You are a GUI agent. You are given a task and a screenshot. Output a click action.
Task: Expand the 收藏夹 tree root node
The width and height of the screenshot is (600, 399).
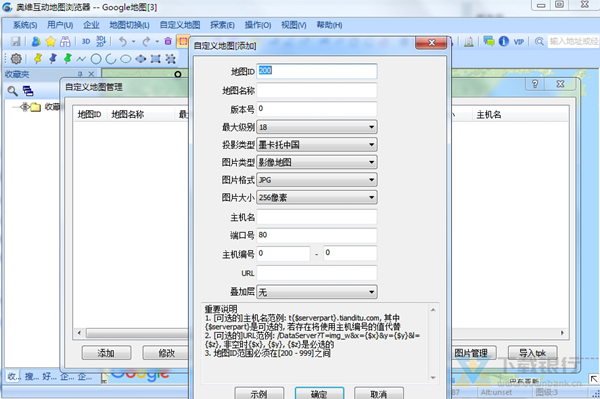pyautogui.click(x=25, y=107)
